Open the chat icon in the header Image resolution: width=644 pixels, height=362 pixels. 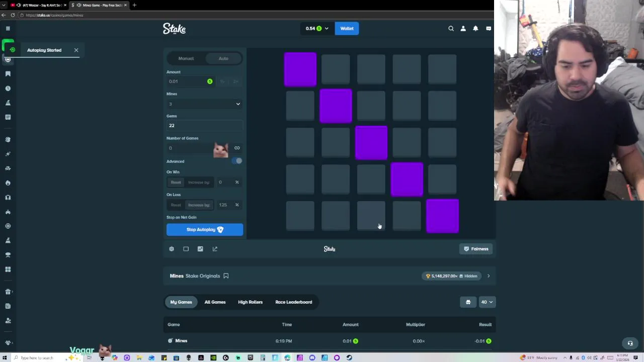pos(488,29)
